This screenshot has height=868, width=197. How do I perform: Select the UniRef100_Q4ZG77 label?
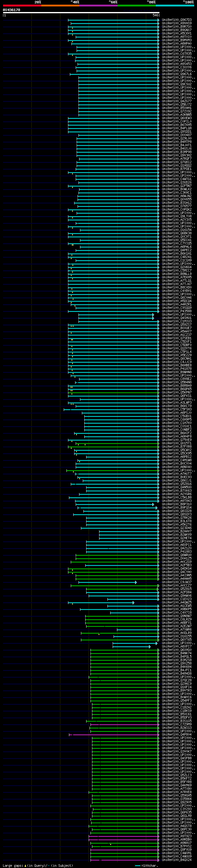(x=177, y=101)
